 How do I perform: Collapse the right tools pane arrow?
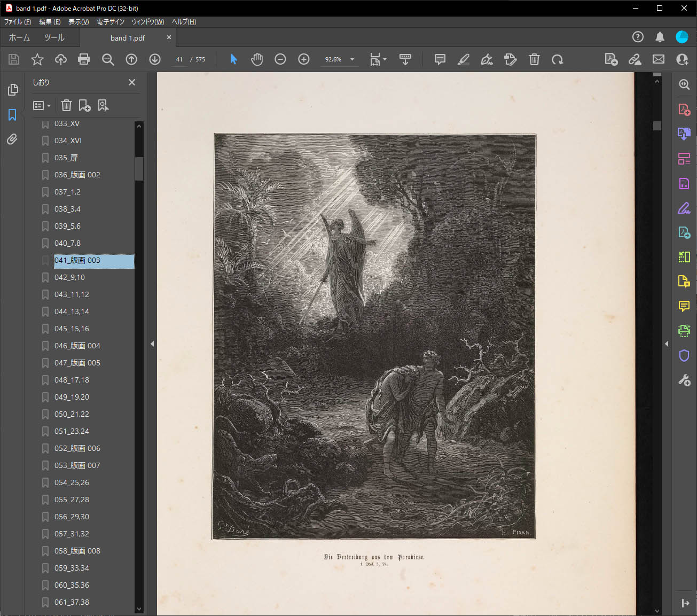(x=667, y=344)
